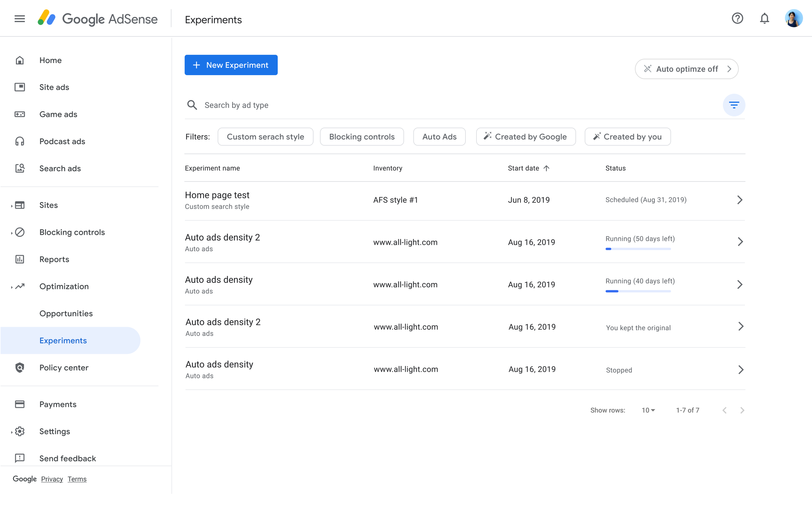Click the filter list icon
Image resolution: width=812 pixels, height=508 pixels.
coord(734,105)
